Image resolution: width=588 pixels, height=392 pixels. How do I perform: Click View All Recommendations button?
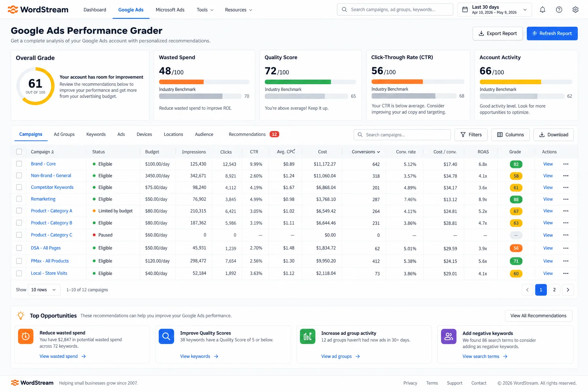tap(538, 316)
